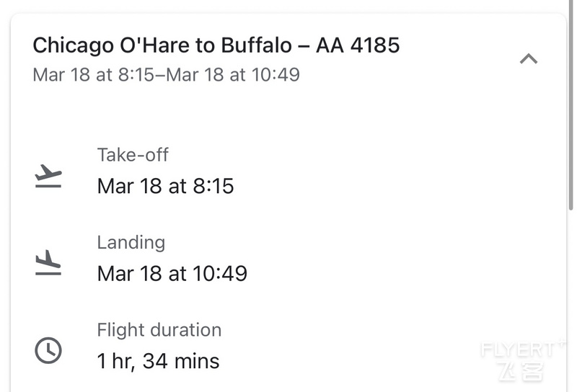577x392 pixels.
Task: Click the Landing label
Action: (131, 242)
